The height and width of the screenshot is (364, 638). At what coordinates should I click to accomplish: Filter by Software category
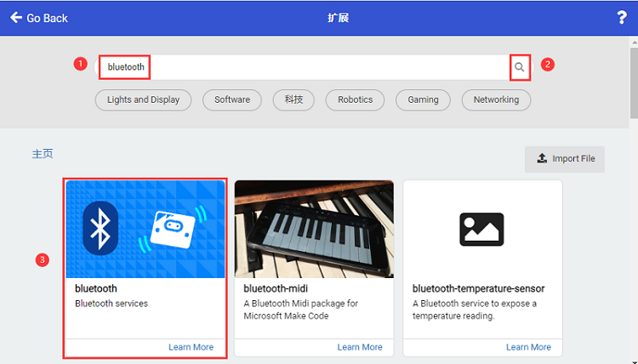coord(232,100)
